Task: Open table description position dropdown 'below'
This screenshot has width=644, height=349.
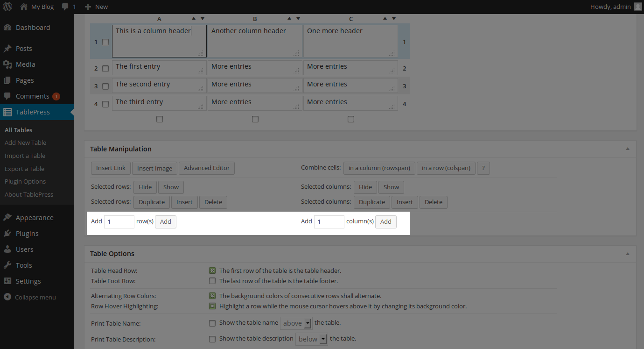Action: point(311,339)
